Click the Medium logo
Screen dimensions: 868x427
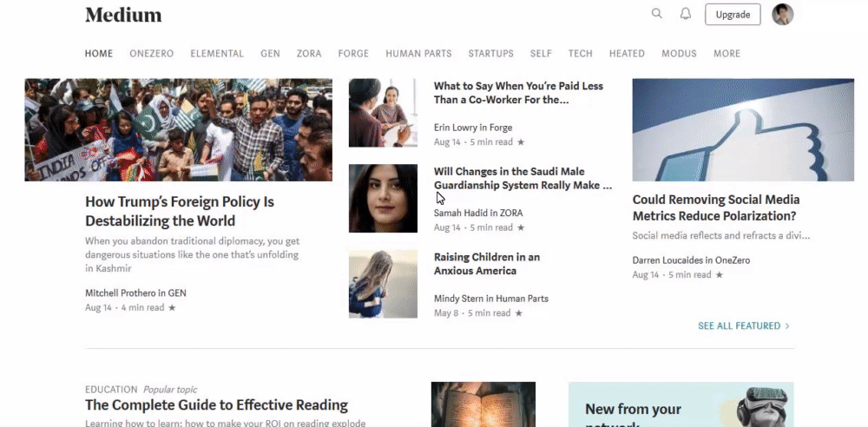pos(123,15)
